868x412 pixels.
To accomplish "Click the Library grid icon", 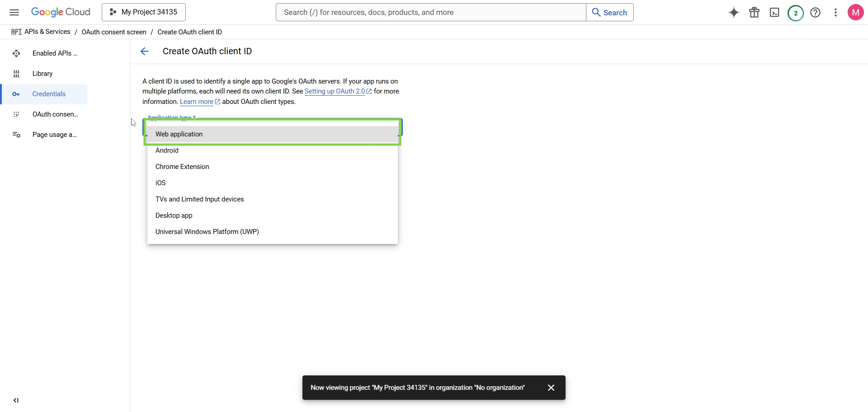I will [16, 74].
